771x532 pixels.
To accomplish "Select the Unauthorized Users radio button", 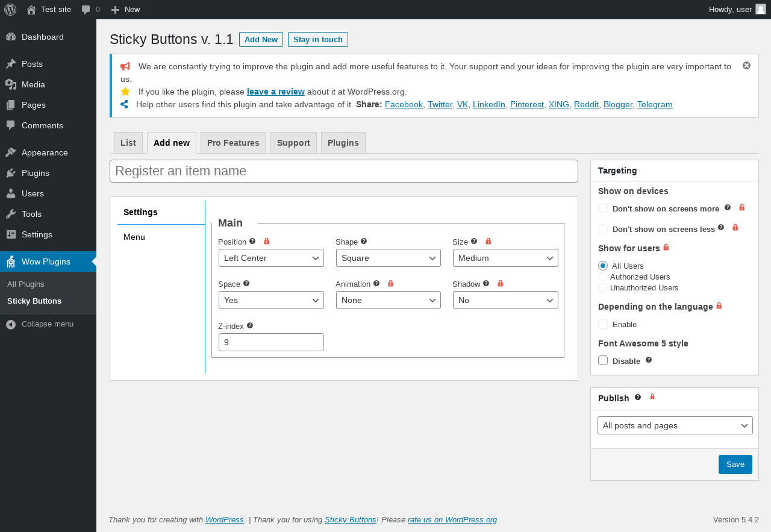I will [603, 287].
